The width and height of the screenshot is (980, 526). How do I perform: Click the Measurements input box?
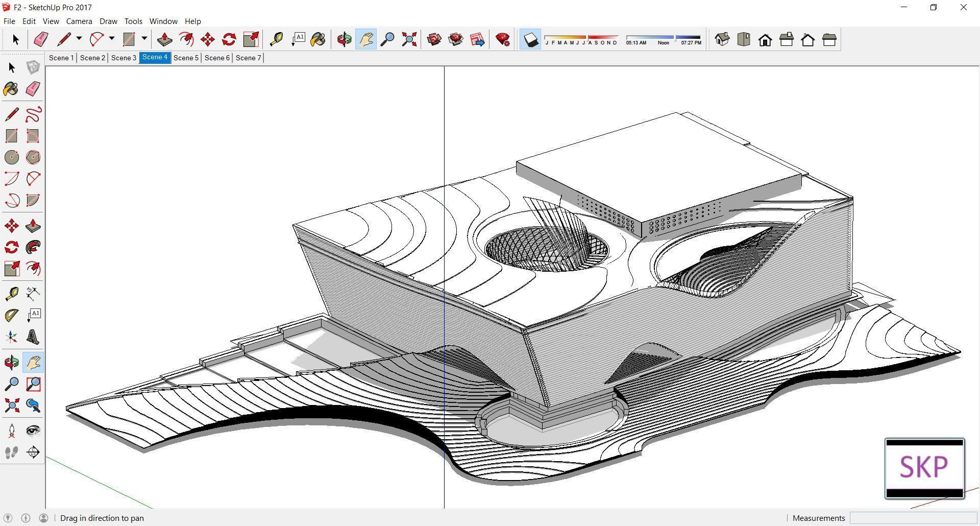pos(913,518)
